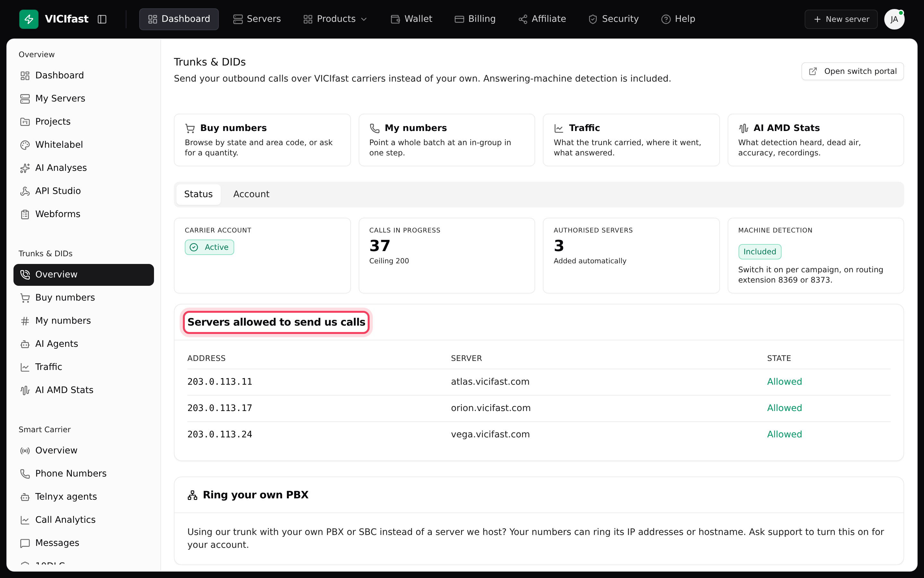Click the New server button
The height and width of the screenshot is (578, 924).
click(x=841, y=19)
